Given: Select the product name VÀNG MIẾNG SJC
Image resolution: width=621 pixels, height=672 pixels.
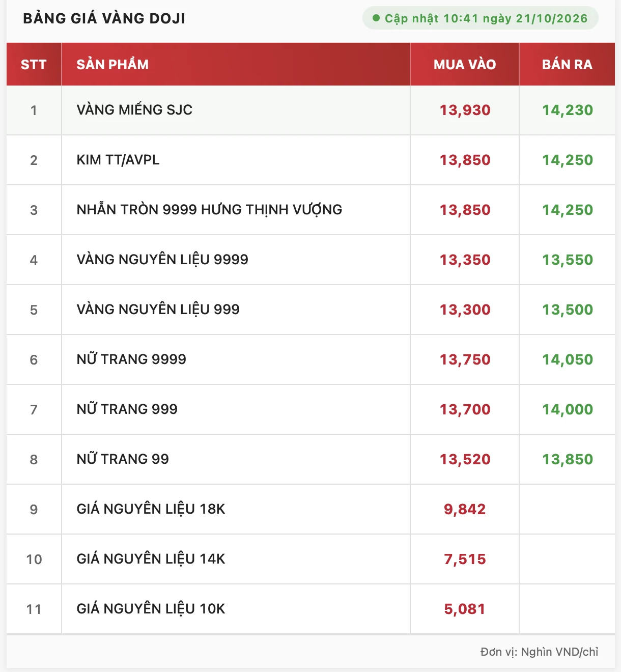Looking at the screenshot, I should click(134, 110).
